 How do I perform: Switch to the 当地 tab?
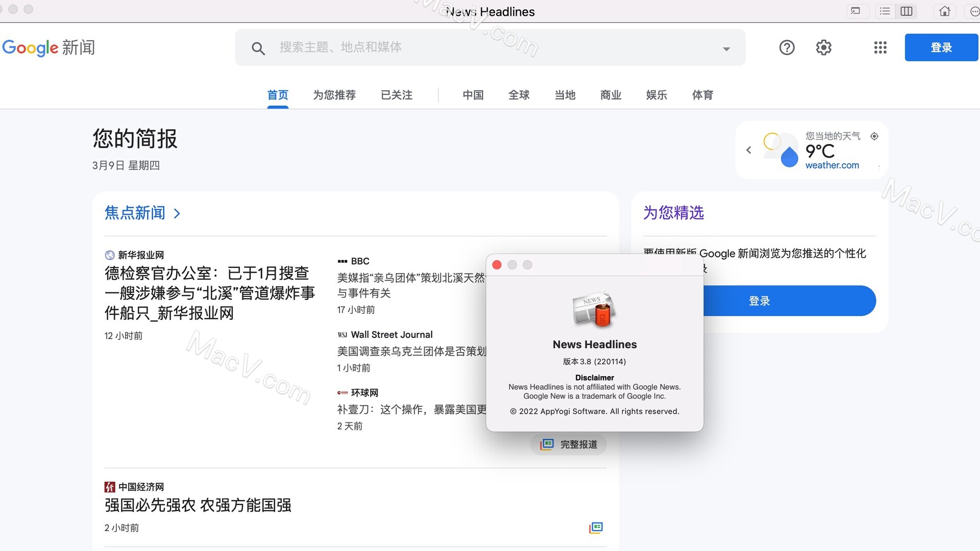[x=565, y=95]
